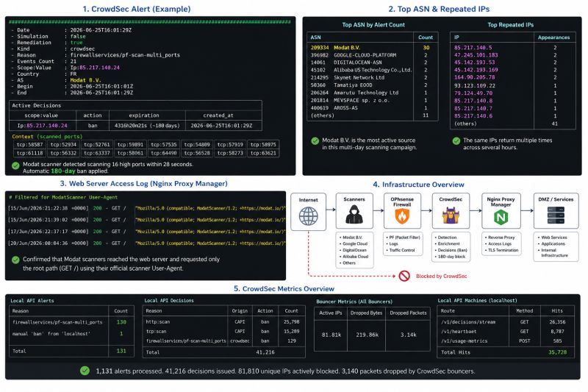Click log timestamp '[17/Jun/2026:22:37:17 +0000]'
The image size is (588, 392).
click(48, 232)
